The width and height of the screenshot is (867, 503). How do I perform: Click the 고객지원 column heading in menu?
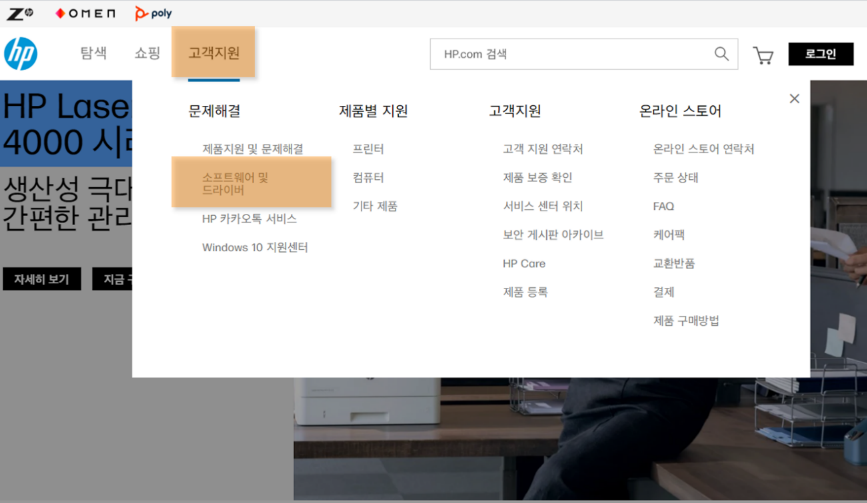click(515, 111)
